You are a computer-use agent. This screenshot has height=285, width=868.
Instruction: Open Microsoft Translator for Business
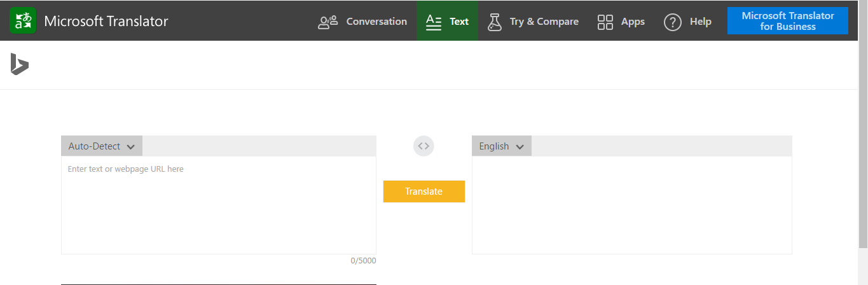(x=787, y=21)
